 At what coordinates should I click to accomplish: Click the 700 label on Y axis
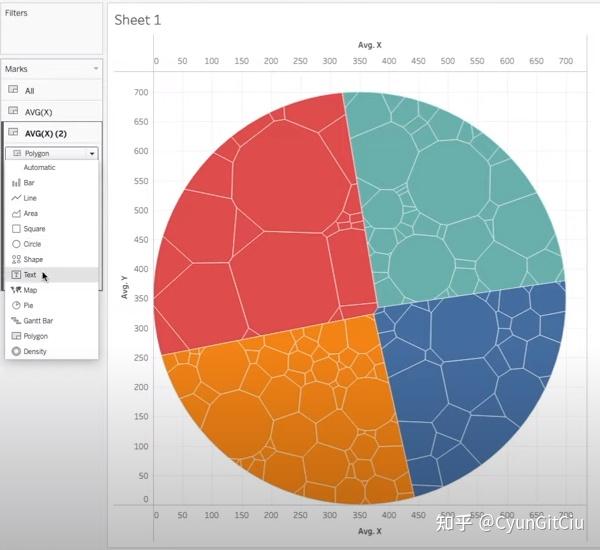(x=141, y=92)
